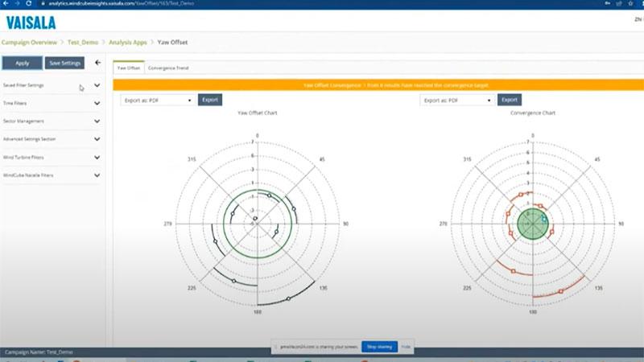Viewport: 644px width, 362px height.
Task: Select the Yaw Offset tab
Action: pos(129,68)
